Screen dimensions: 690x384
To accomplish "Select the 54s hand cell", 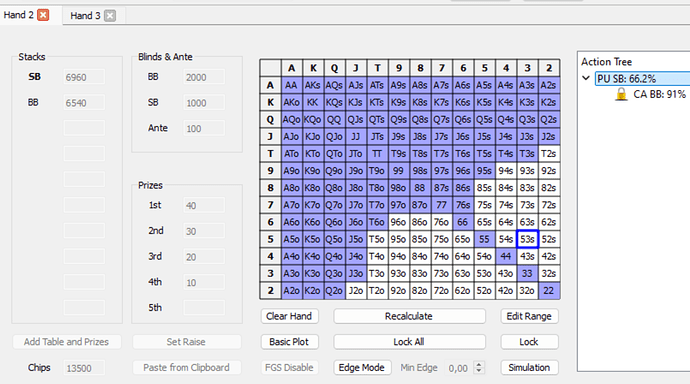I will pos(506,239).
